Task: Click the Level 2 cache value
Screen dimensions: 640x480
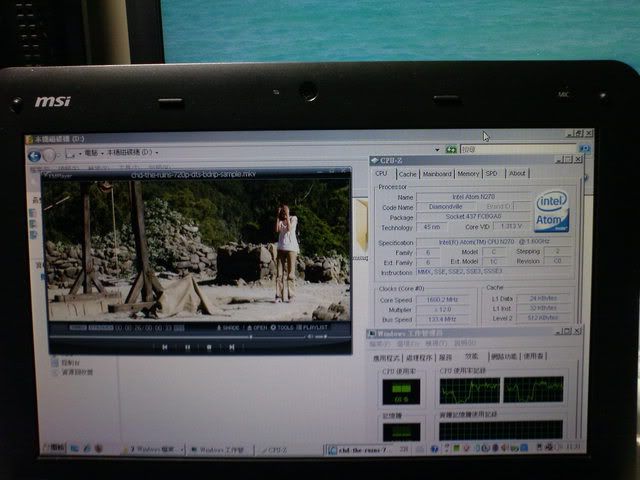Action: [x=543, y=318]
